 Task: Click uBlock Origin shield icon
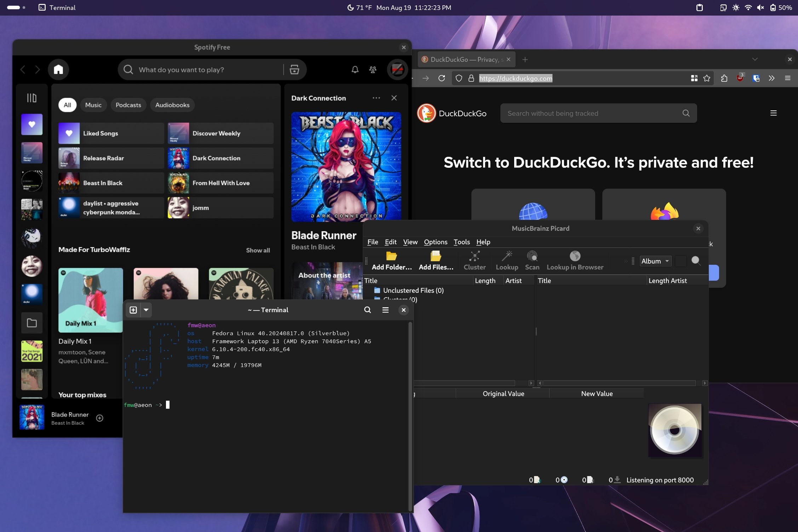point(740,78)
